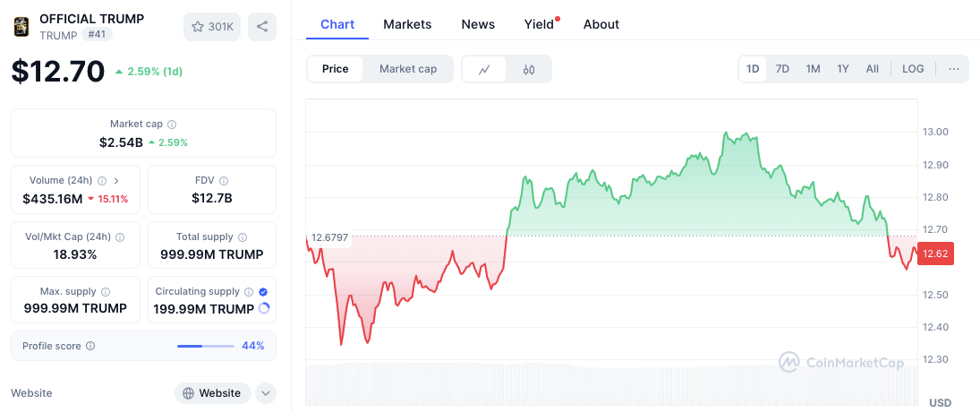
Task: Click the Website link button
Action: (x=212, y=393)
